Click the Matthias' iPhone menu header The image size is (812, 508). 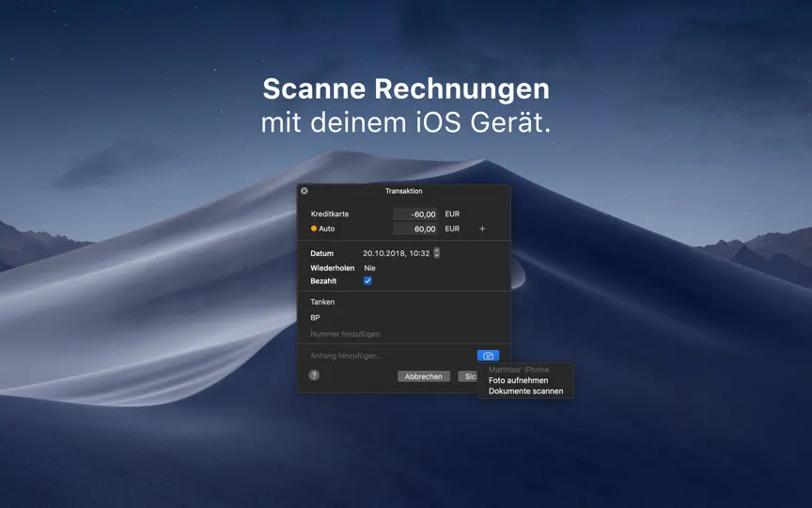pos(519,370)
